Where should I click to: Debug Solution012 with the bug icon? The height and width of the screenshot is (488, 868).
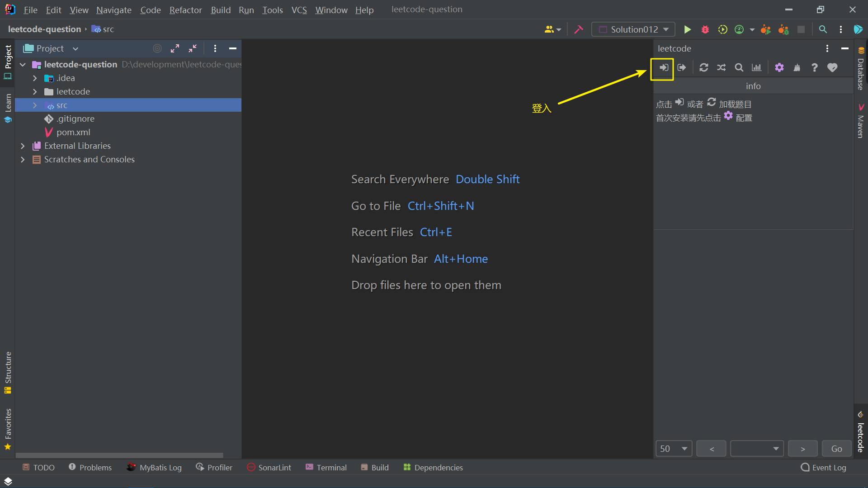pos(705,29)
